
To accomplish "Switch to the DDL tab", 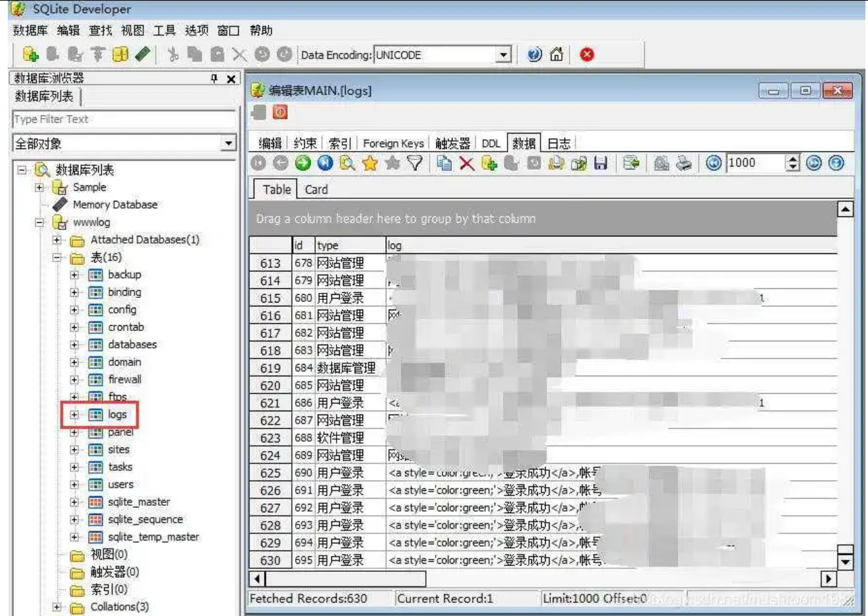I will pos(491,143).
